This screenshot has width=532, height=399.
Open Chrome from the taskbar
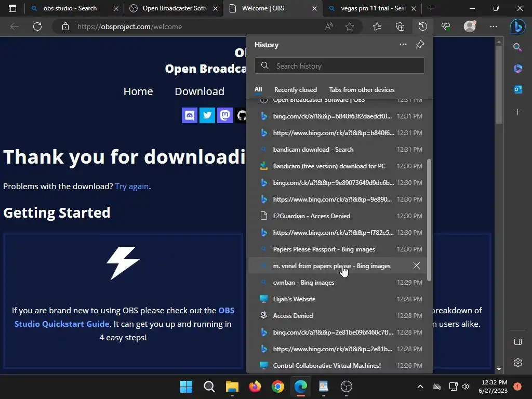(x=277, y=387)
